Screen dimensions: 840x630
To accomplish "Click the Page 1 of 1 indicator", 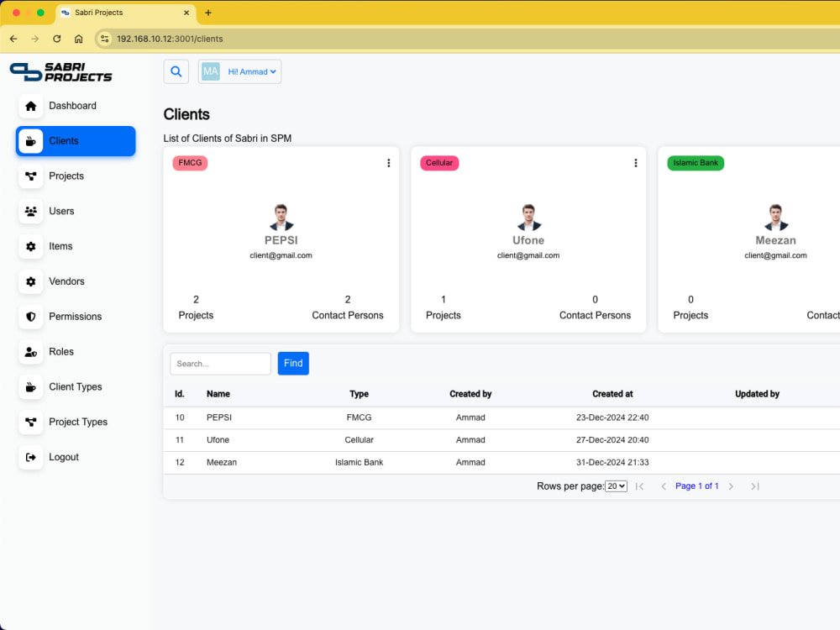I will [x=696, y=486].
